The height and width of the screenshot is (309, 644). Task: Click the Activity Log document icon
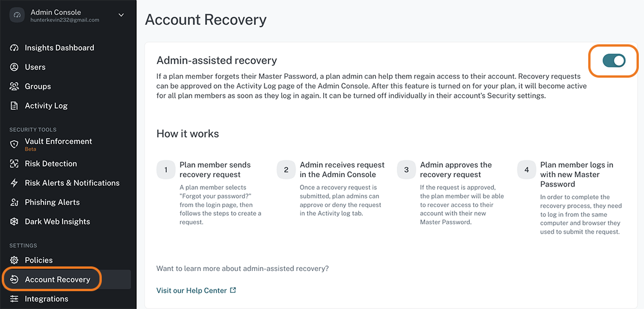click(14, 106)
